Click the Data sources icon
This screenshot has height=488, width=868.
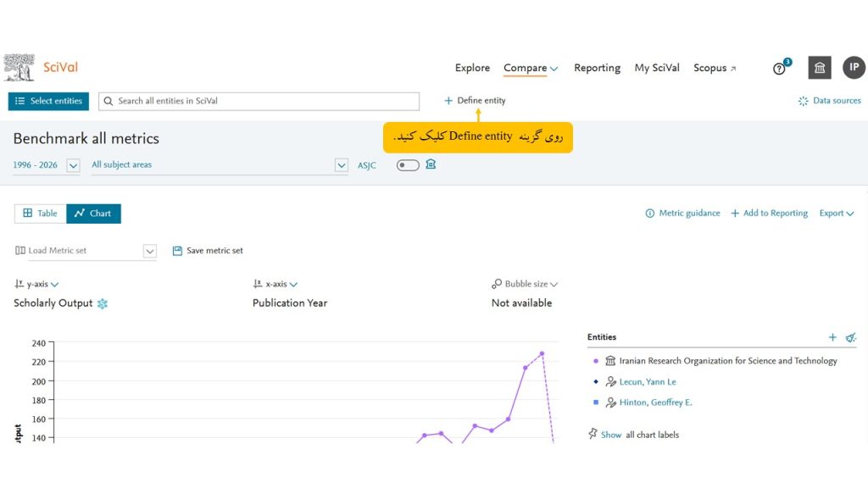804,101
